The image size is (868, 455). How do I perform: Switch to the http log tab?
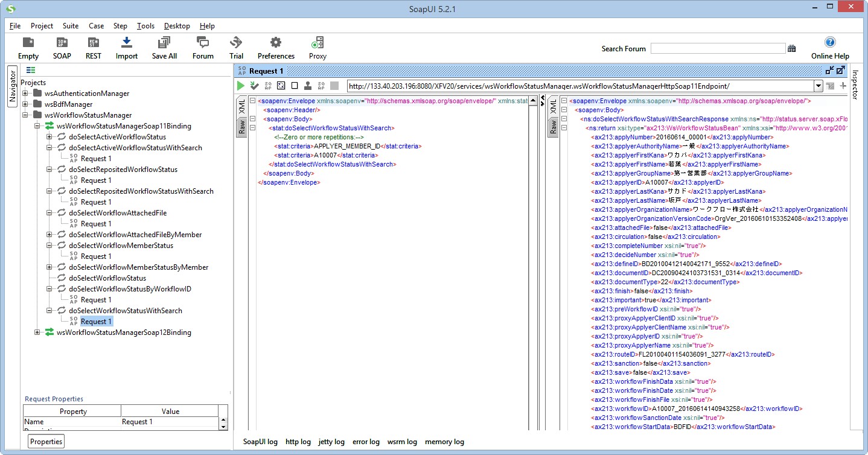click(298, 442)
